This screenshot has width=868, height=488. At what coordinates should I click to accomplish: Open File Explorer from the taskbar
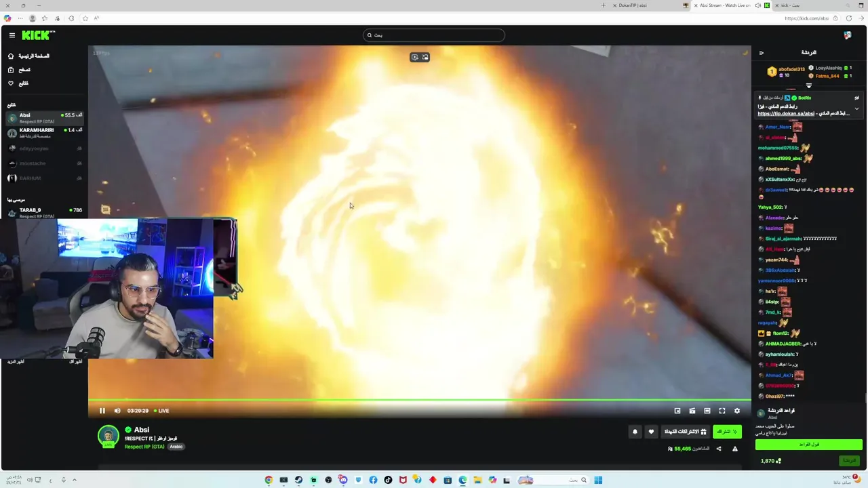pyautogui.click(x=477, y=480)
